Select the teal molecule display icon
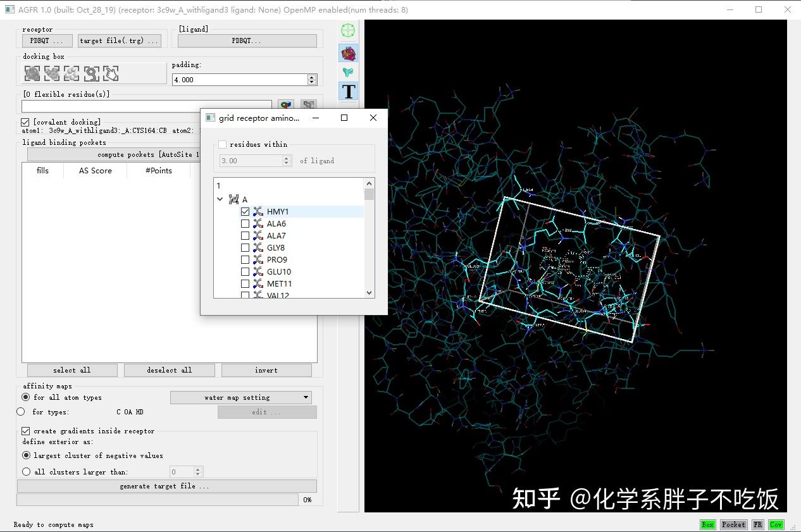This screenshot has height=532, width=801. point(347,72)
